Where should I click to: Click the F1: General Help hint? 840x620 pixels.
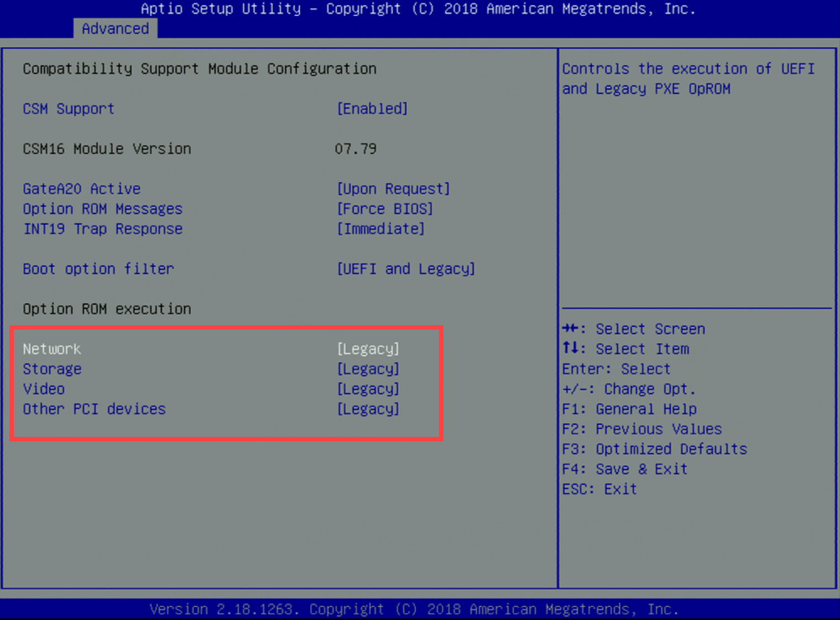tap(629, 409)
